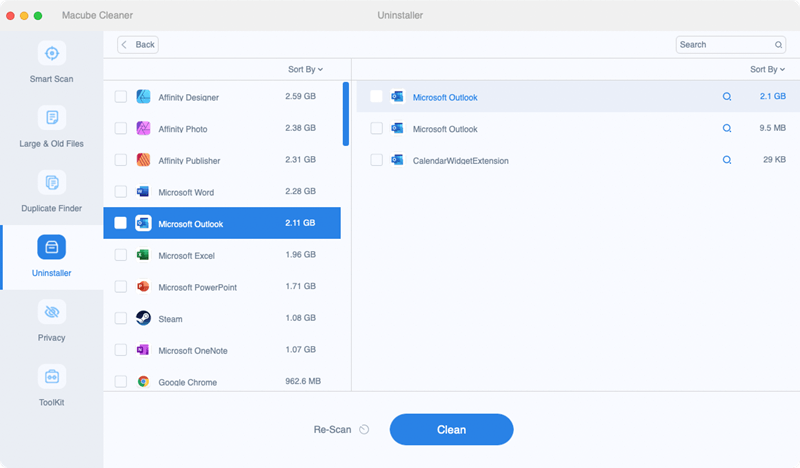Click the 29 KB size value
This screenshot has width=800, height=468.
click(x=774, y=160)
